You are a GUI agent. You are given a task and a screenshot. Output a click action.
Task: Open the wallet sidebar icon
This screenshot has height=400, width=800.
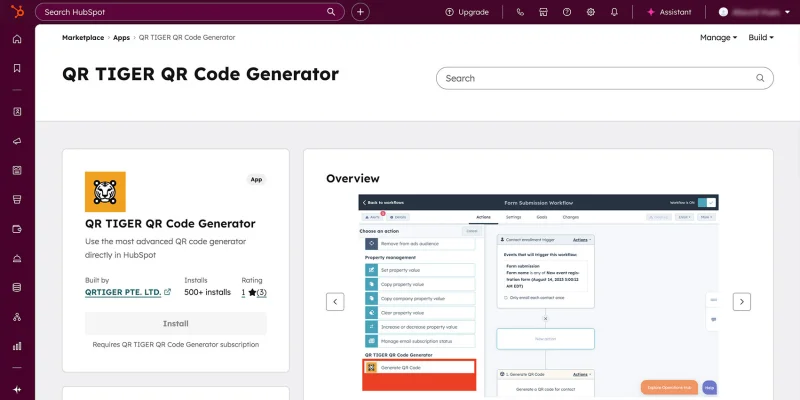[17, 229]
